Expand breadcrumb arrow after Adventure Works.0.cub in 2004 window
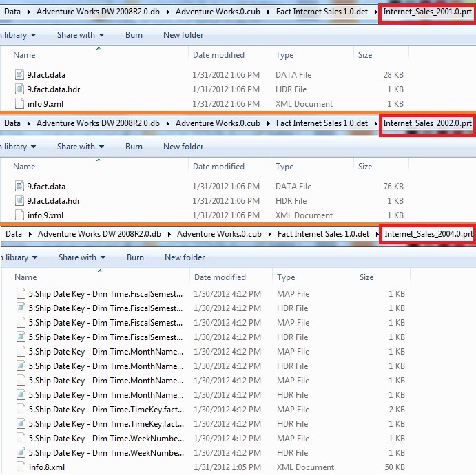Screen dimensions: 476x475 click(x=269, y=235)
